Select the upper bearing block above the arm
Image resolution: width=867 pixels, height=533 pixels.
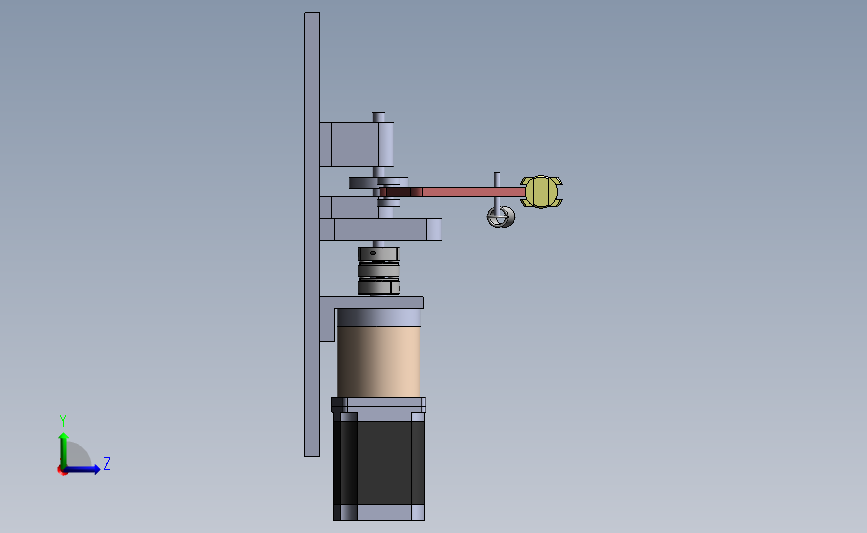pos(357,144)
